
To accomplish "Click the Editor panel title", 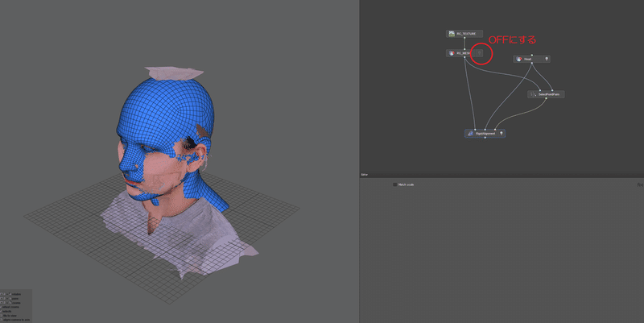I will (x=365, y=175).
